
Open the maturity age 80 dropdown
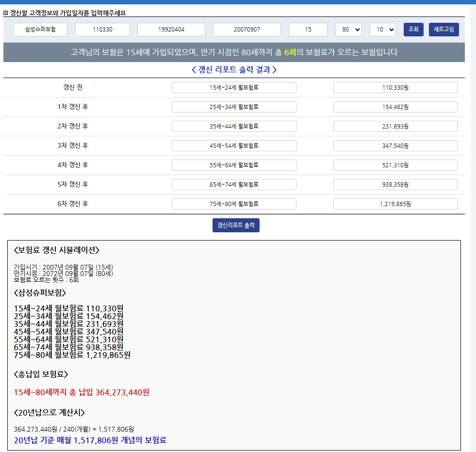(x=348, y=30)
